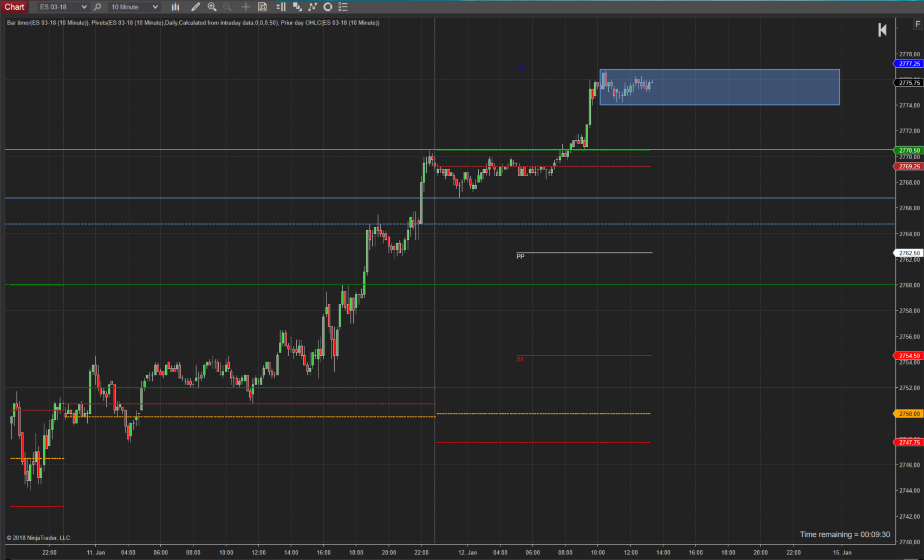Open the Strategies circular icon
924x560 pixels.
click(x=328, y=7)
